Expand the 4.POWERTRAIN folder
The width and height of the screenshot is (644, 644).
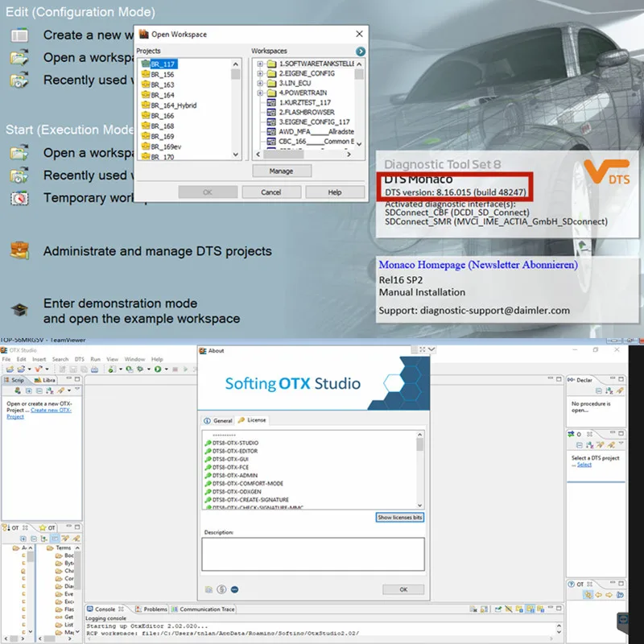click(x=259, y=93)
